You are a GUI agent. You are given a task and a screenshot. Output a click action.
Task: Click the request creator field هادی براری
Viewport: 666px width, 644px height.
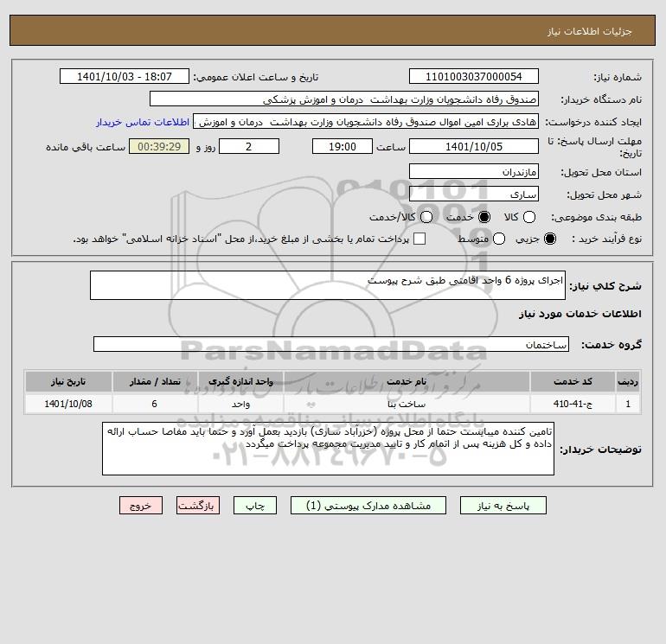[366, 122]
